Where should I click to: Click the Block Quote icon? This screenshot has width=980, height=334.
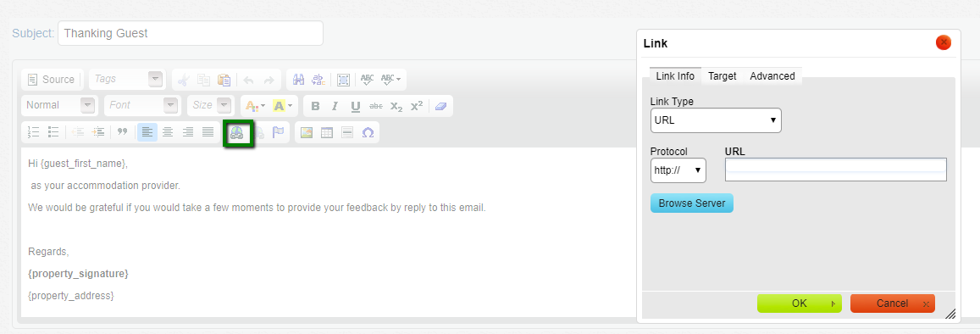pos(123,132)
